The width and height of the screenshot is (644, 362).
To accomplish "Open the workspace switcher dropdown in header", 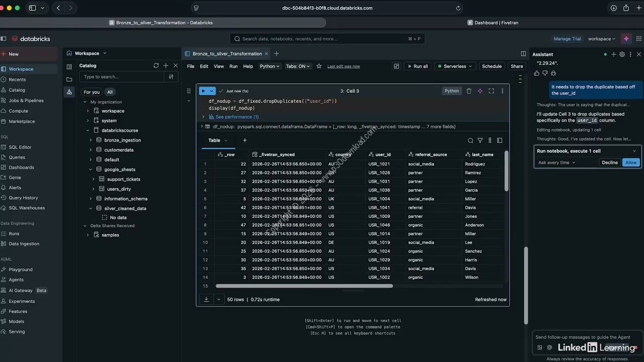I will (601, 39).
